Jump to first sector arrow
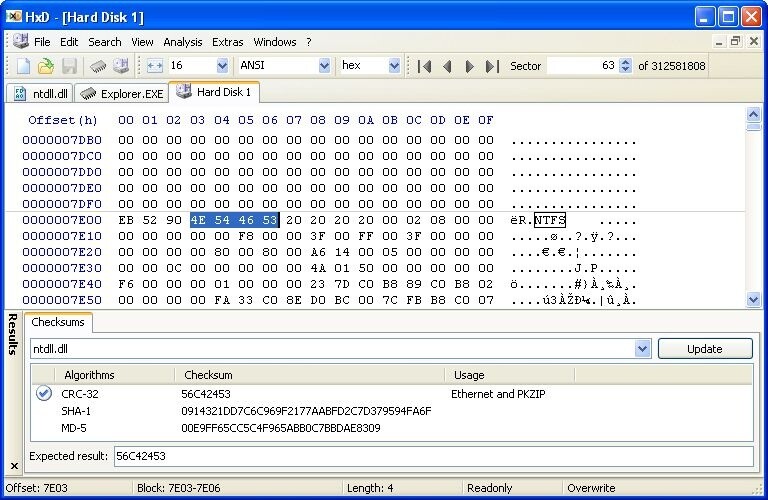This screenshot has width=768, height=500. click(425, 66)
